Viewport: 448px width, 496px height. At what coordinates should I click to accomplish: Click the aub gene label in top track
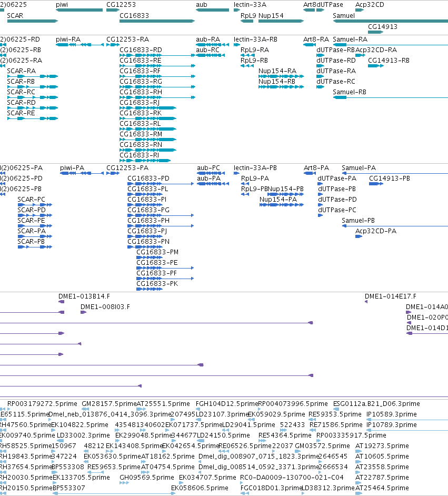[202, 5]
